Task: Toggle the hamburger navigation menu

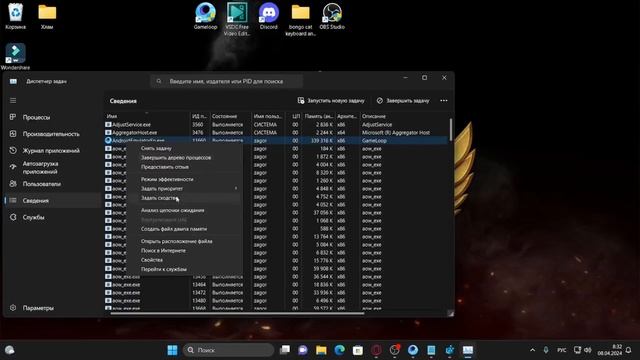Action: 13,100
